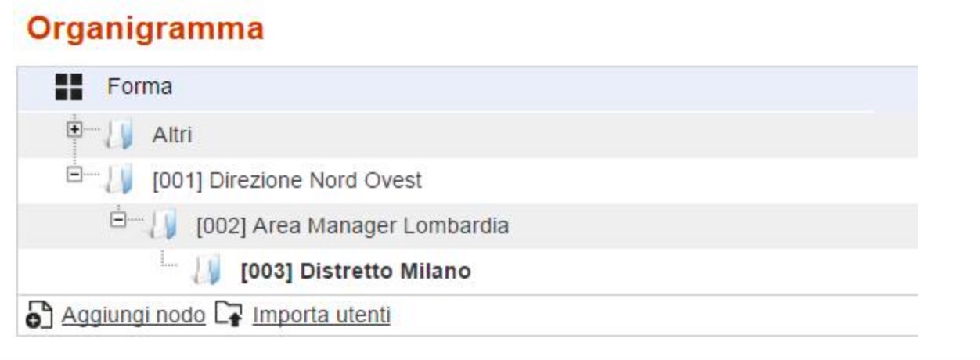Click the grid icon beside Forma
The image size is (980, 360).
pyautogui.click(x=69, y=87)
